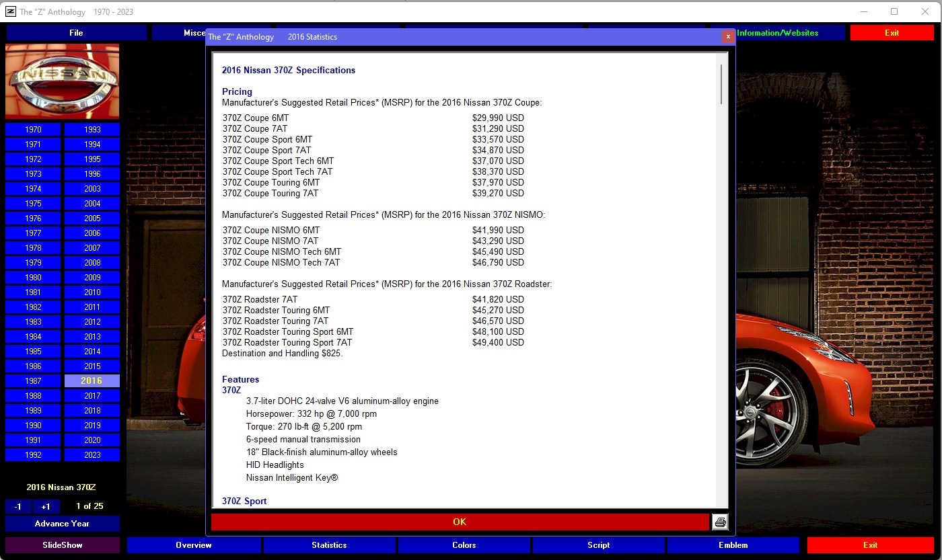This screenshot has width=942, height=560.
Task: Open the File menu
Action: (76, 33)
